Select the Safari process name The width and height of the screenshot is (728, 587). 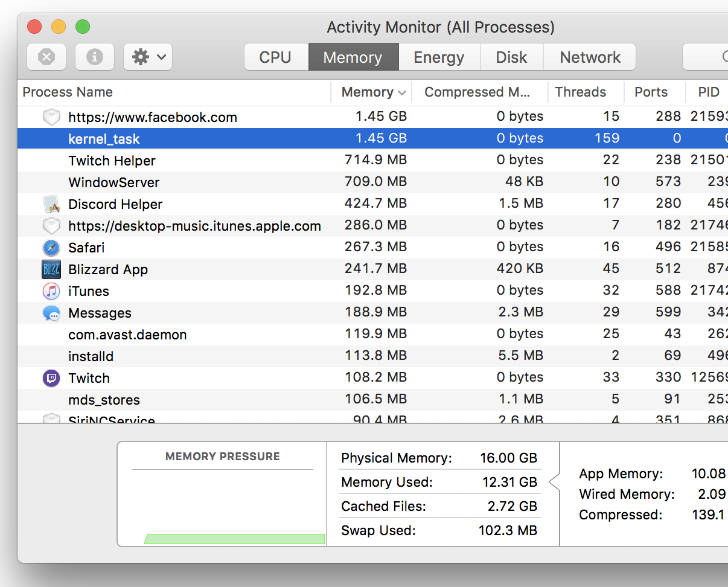pos(86,248)
